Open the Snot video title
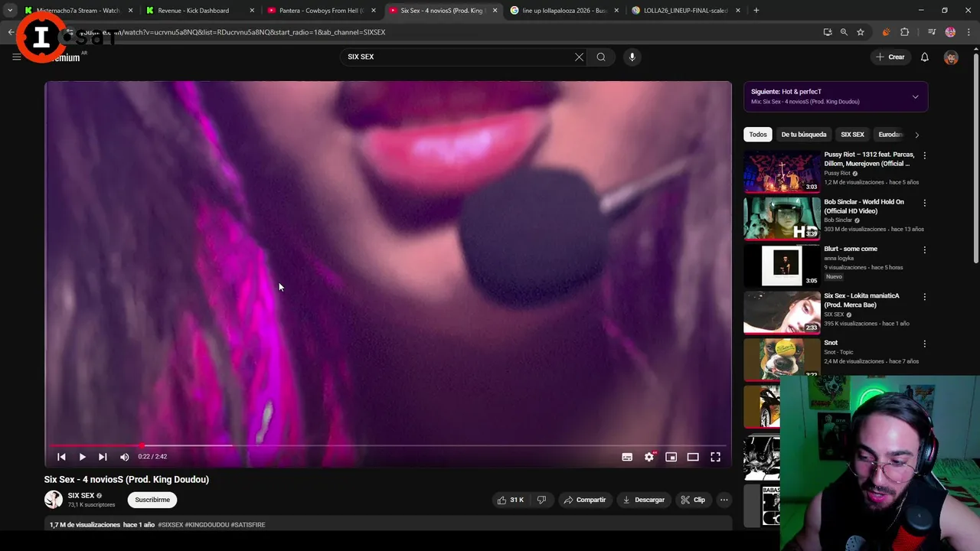This screenshot has width=980, height=551. pyautogui.click(x=831, y=343)
